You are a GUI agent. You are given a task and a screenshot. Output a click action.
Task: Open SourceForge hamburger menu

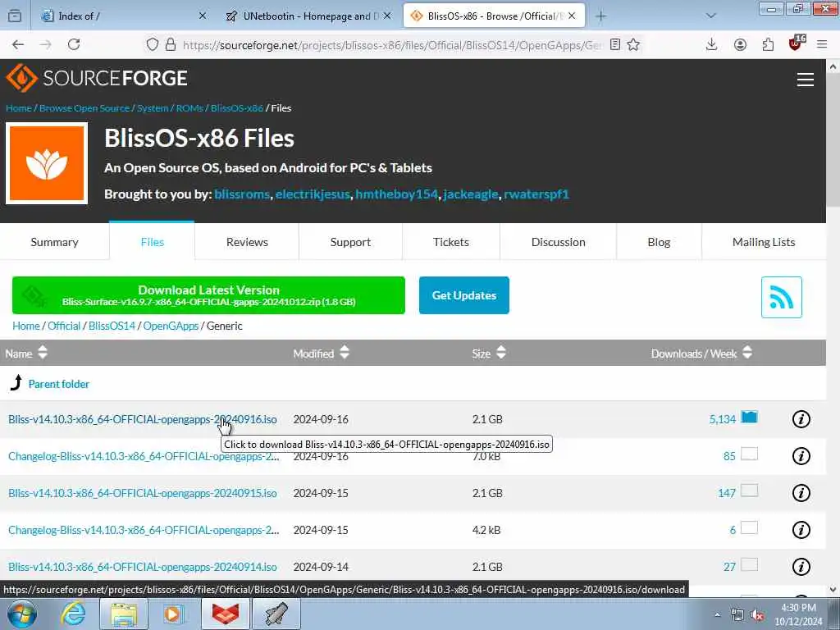[806, 80]
